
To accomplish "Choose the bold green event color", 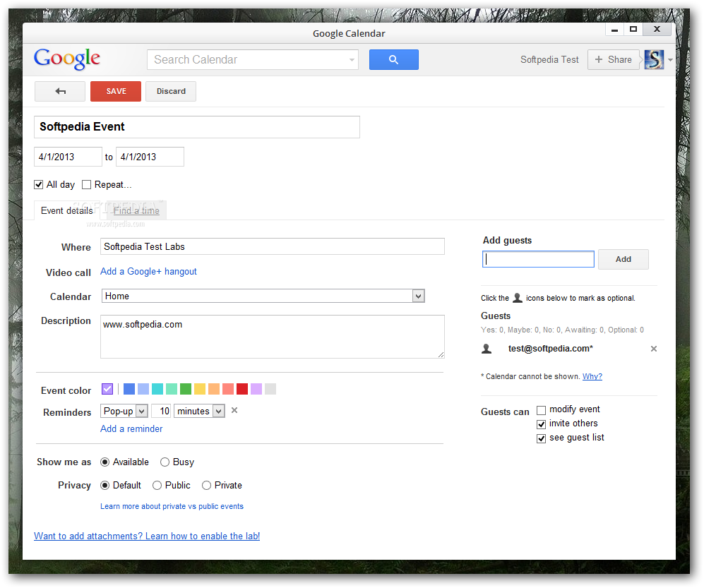I will click(186, 389).
